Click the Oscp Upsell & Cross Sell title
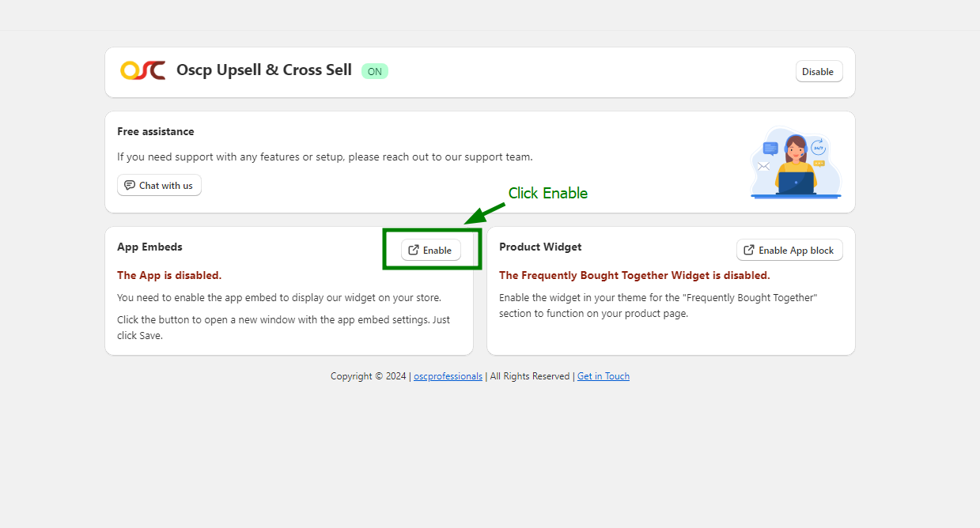980x528 pixels. 264,70
